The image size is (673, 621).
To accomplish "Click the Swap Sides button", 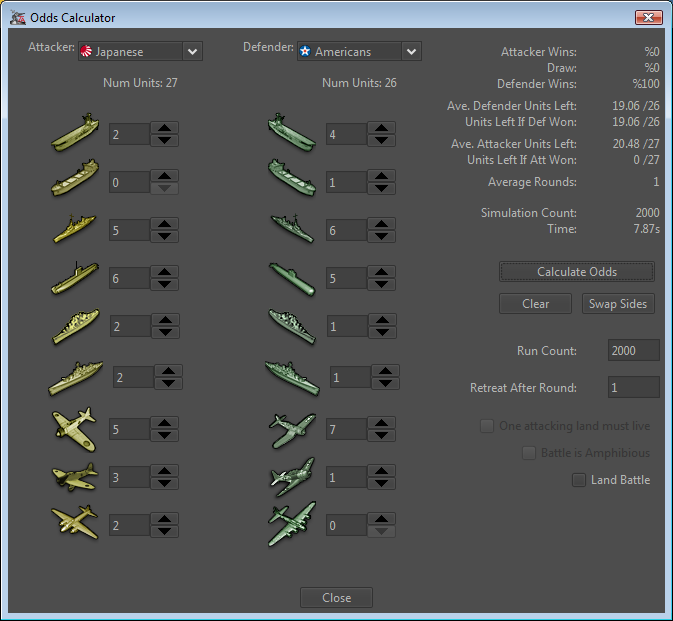I will click(618, 304).
